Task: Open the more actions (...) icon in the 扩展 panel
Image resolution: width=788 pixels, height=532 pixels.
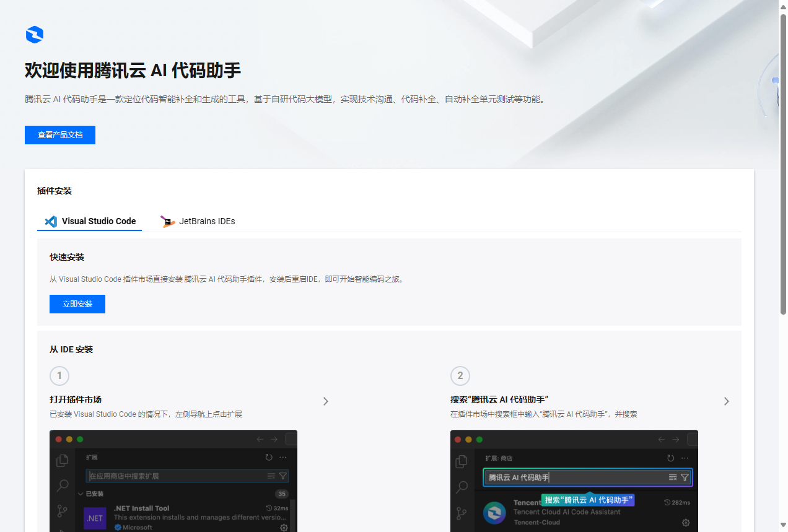Action: point(282,457)
